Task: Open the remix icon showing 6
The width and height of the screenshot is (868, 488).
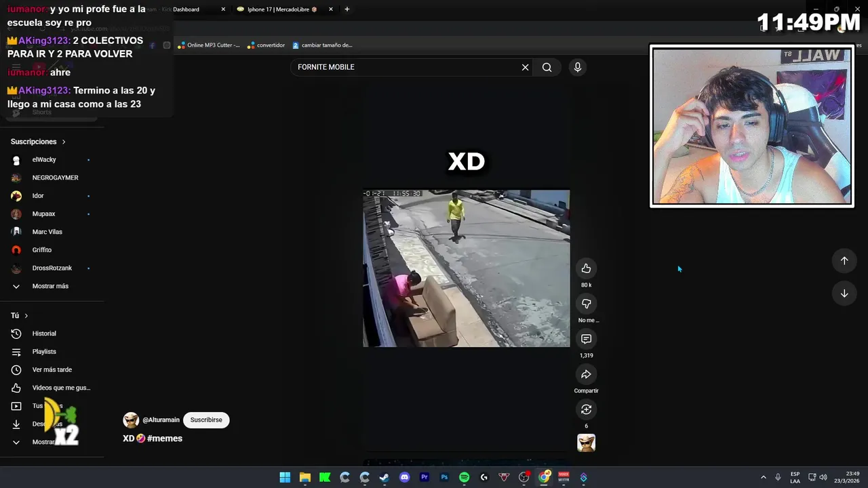Action: 586,409
